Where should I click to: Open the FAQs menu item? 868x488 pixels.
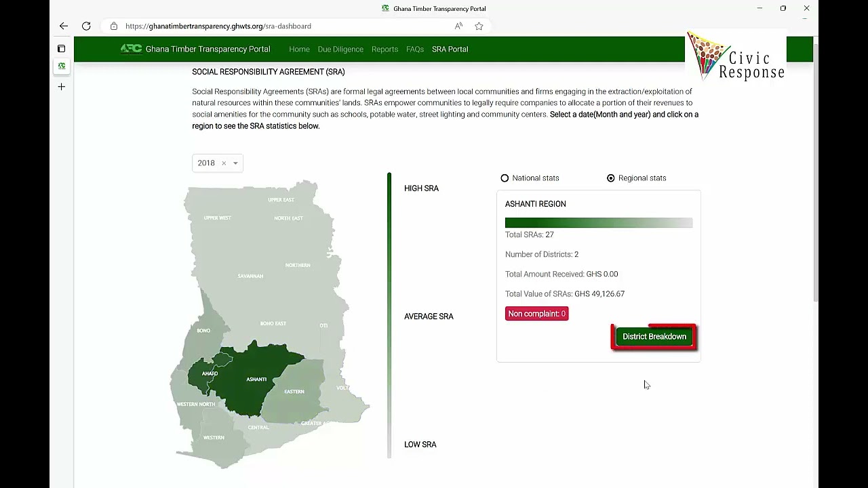pyautogui.click(x=415, y=49)
